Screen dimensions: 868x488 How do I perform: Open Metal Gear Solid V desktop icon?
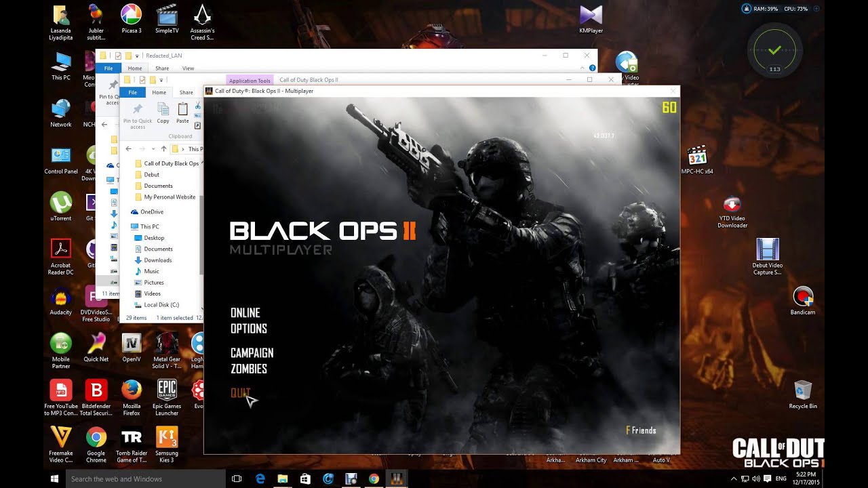(167, 350)
